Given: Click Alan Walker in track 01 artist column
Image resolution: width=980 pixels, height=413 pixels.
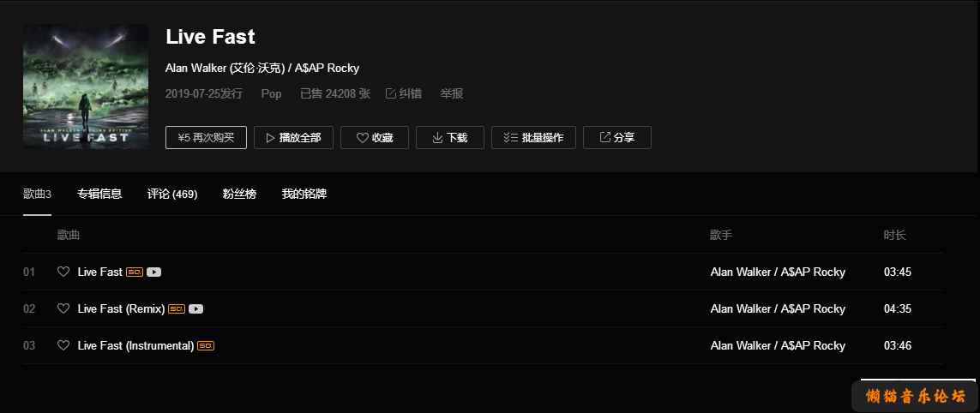Looking at the screenshot, I should (x=741, y=272).
